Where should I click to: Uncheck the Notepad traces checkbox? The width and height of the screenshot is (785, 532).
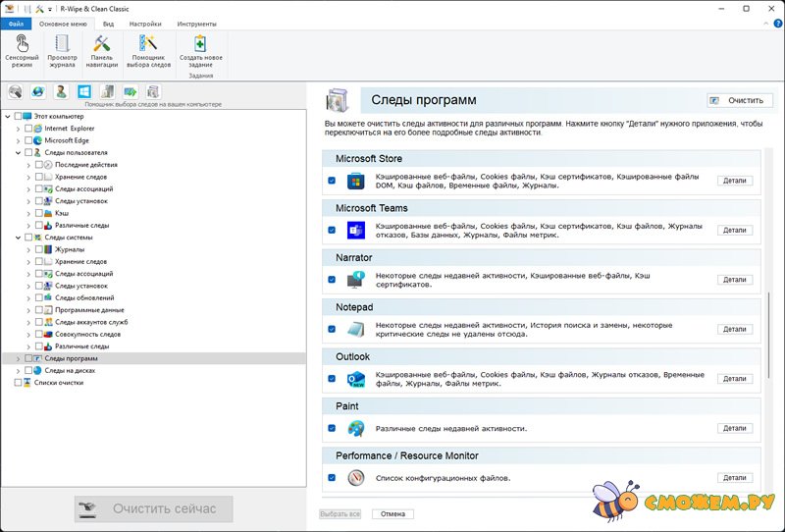coord(332,329)
